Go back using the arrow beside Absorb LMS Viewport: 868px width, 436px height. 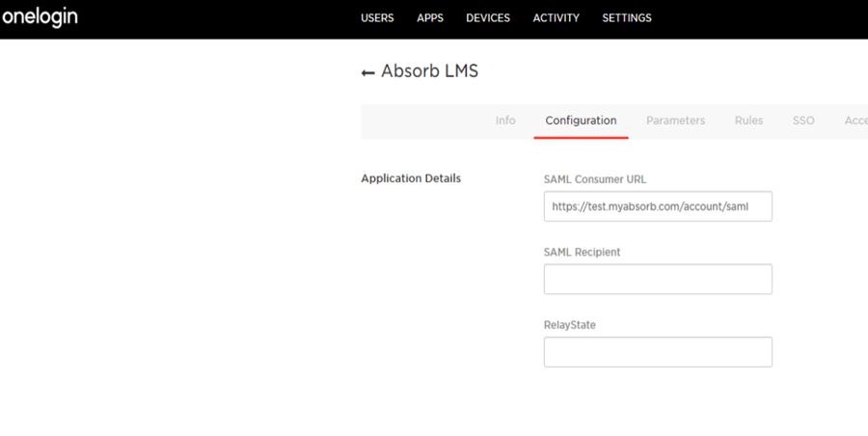pos(368,73)
